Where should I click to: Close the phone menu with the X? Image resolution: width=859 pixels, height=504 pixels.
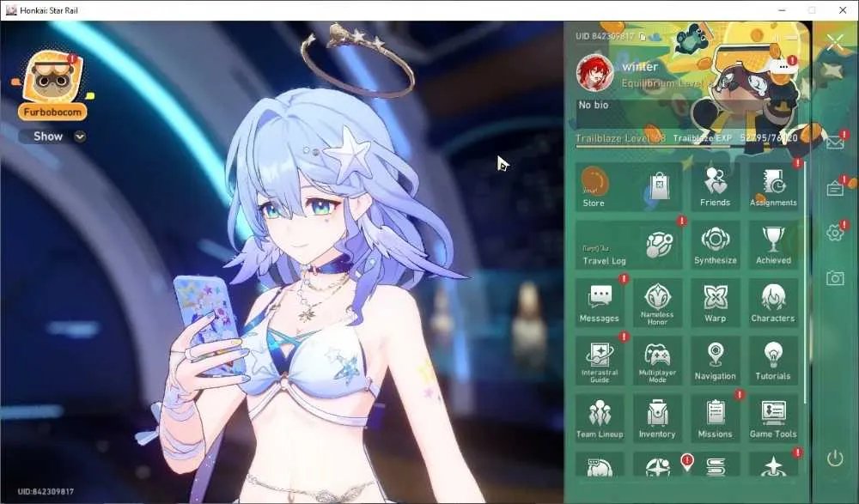[x=836, y=42]
